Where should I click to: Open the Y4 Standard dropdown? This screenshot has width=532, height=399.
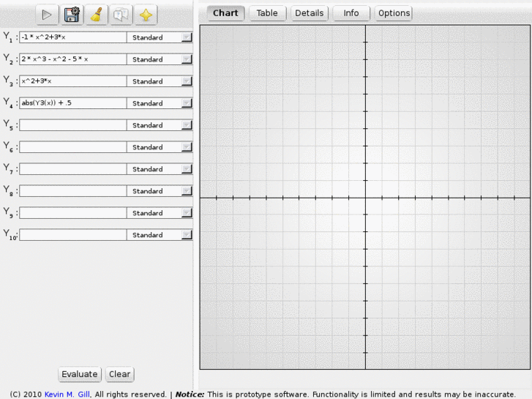(x=160, y=103)
